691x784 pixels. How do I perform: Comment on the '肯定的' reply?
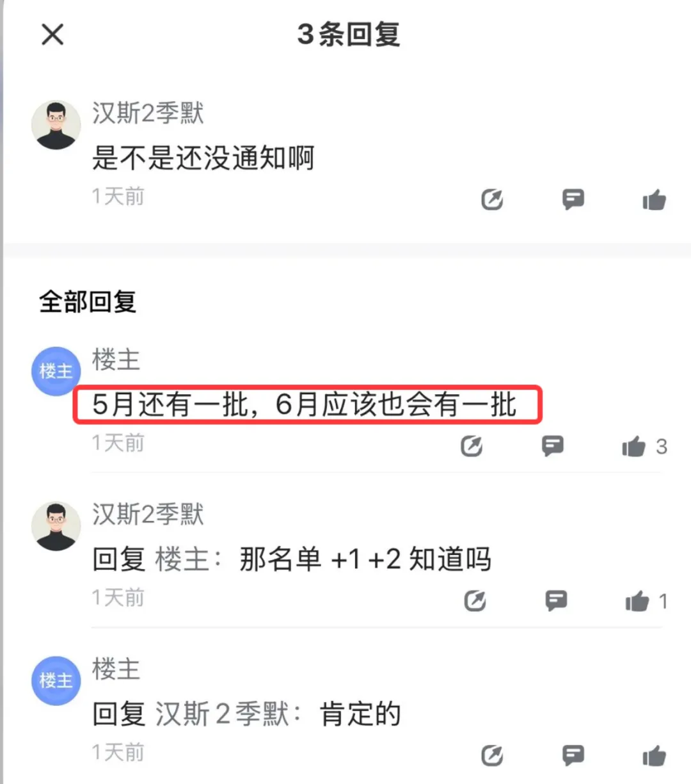pos(573,755)
